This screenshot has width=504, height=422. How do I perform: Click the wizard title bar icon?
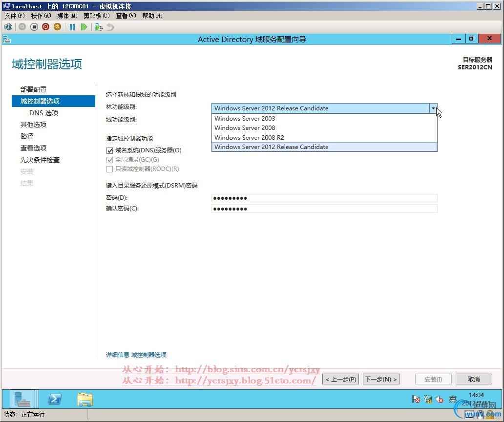[7, 39]
